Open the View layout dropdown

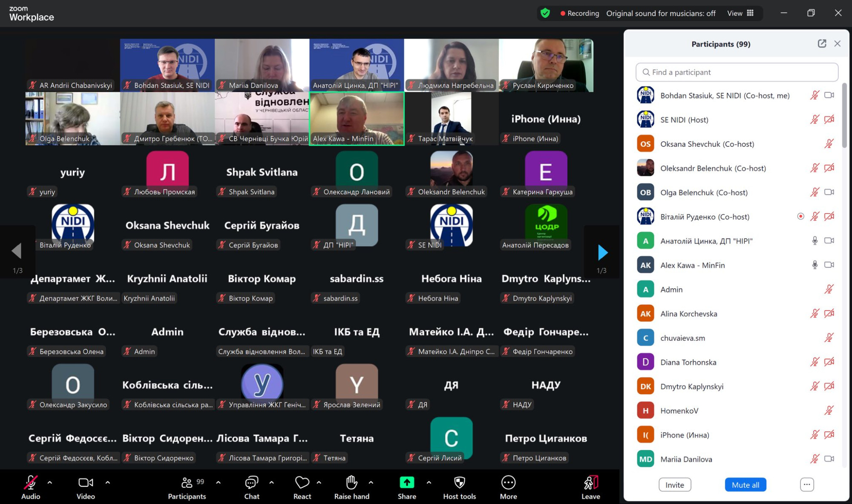pos(740,13)
